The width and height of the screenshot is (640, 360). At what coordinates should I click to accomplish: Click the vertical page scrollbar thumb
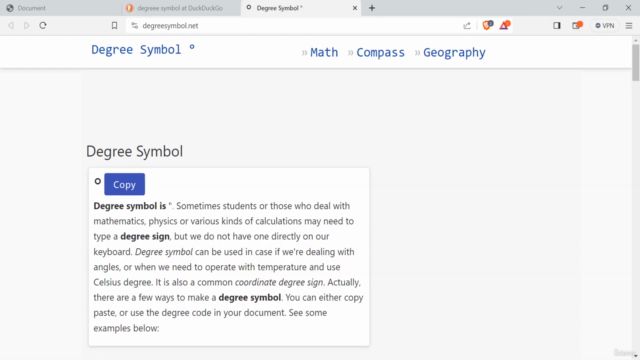(x=636, y=62)
